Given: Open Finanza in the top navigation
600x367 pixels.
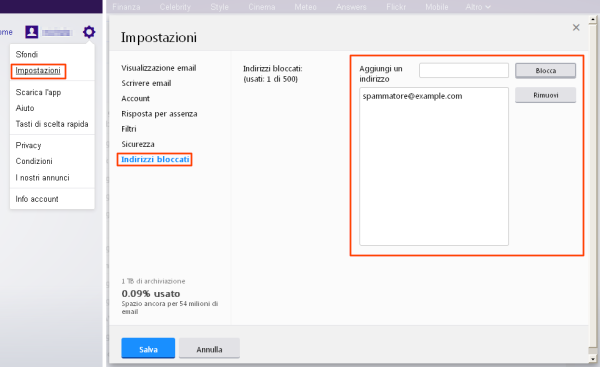Looking at the screenshot, I should point(126,7).
